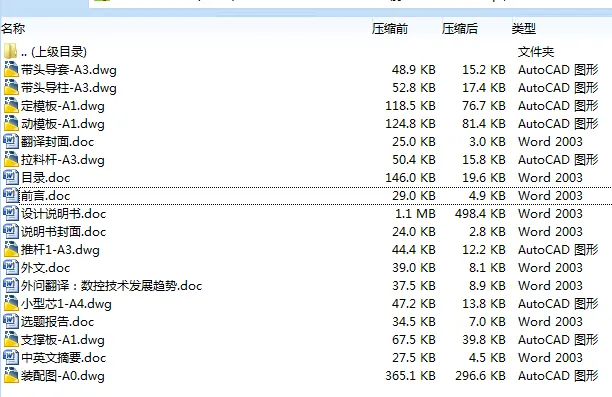Click the Word icon of 目录.doc

[x=11, y=177]
